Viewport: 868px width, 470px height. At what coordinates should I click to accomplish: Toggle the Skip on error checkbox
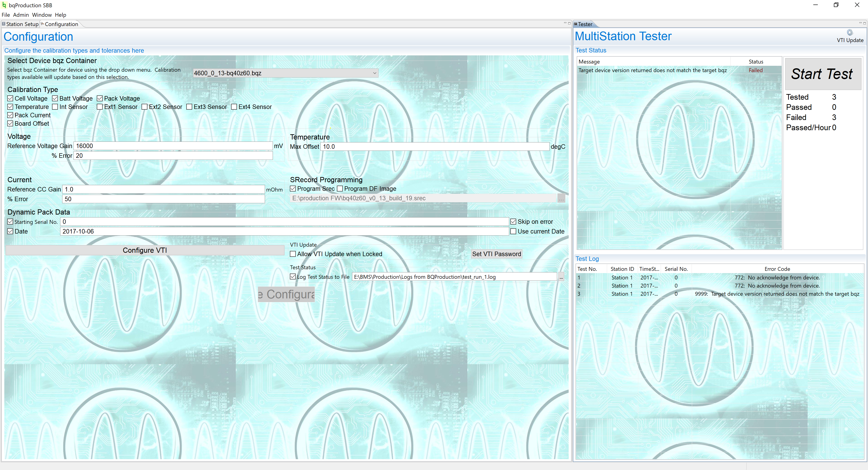pos(513,222)
